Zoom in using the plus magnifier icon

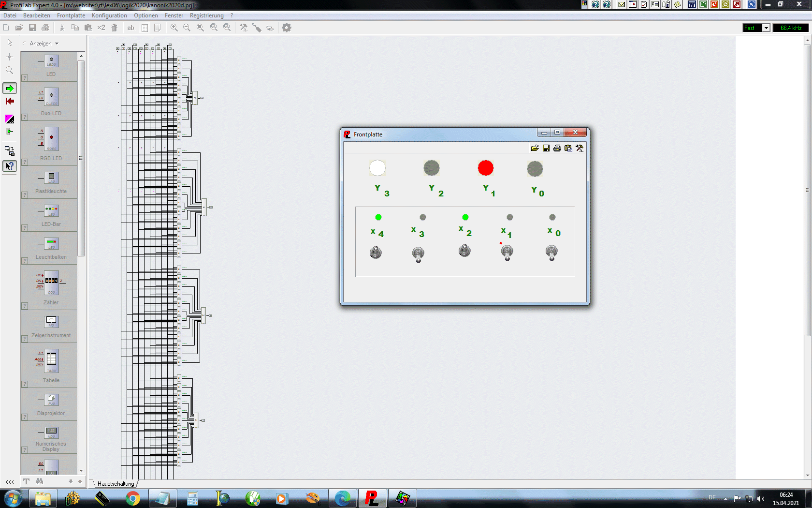[174, 28]
